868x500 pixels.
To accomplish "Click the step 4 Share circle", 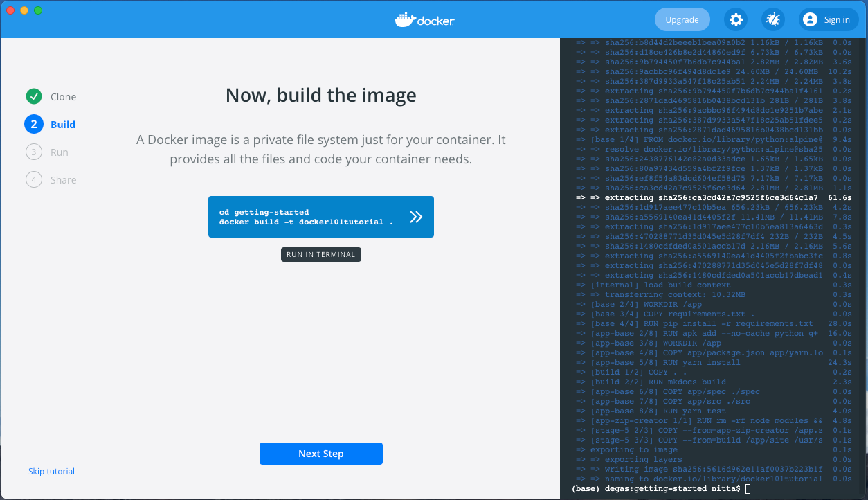I will (33, 180).
